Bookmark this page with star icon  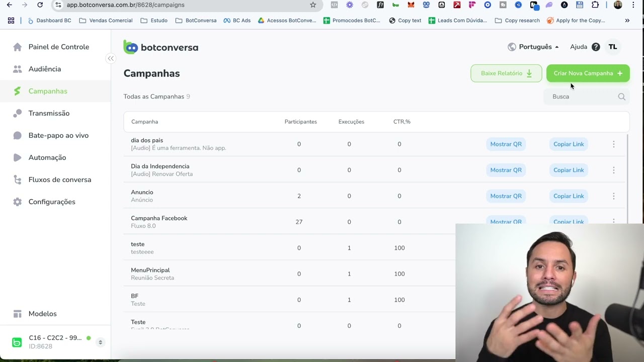pyautogui.click(x=313, y=5)
